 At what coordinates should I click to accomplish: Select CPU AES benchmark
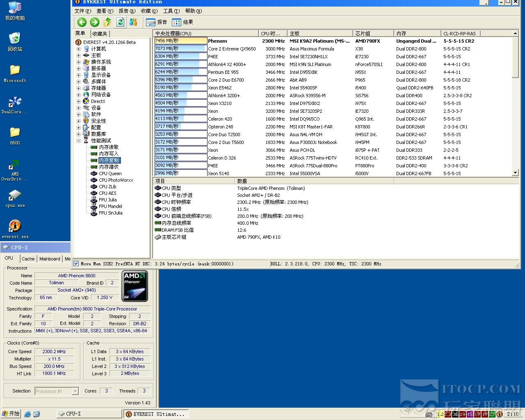point(107,193)
